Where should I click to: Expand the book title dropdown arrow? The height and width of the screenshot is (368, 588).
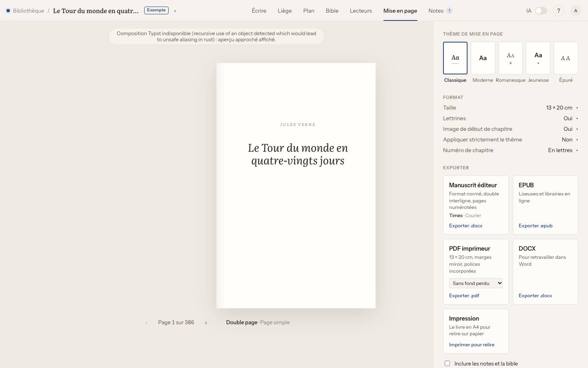click(175, 11)
